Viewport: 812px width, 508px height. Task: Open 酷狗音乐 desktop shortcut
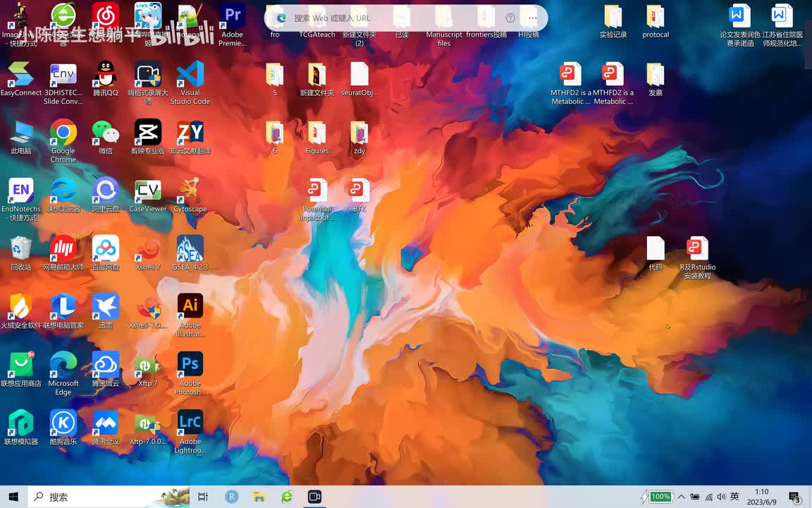(x=63, y=427)
